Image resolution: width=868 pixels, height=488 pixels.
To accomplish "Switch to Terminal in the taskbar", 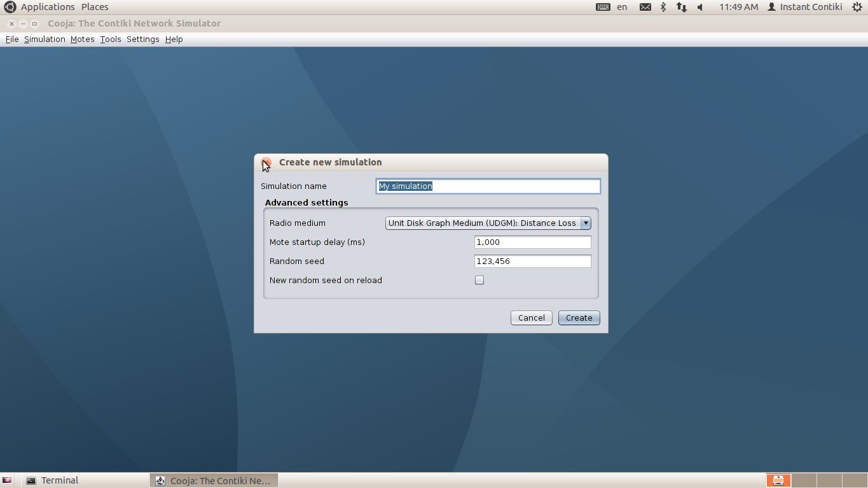I will tap(59, 480).
